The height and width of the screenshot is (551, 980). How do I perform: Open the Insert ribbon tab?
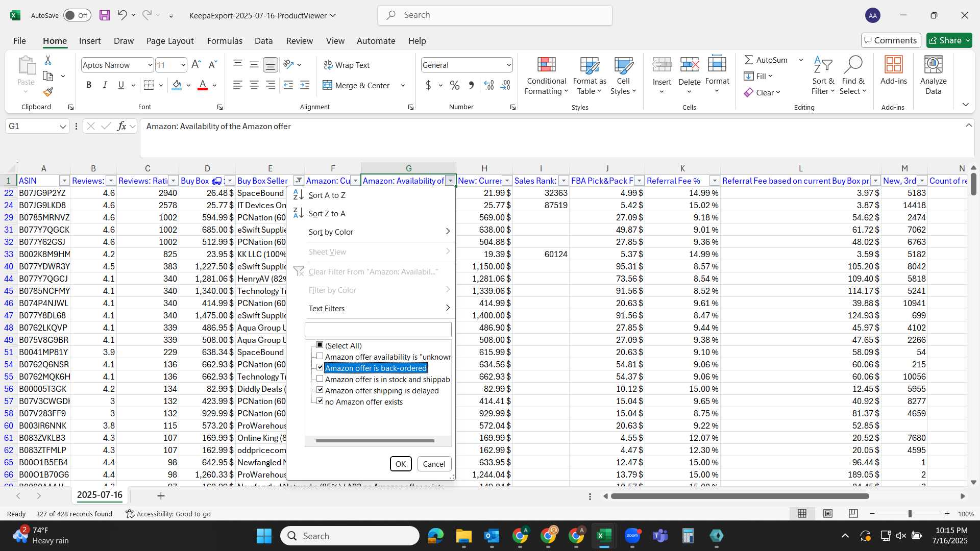coord(90,41)
